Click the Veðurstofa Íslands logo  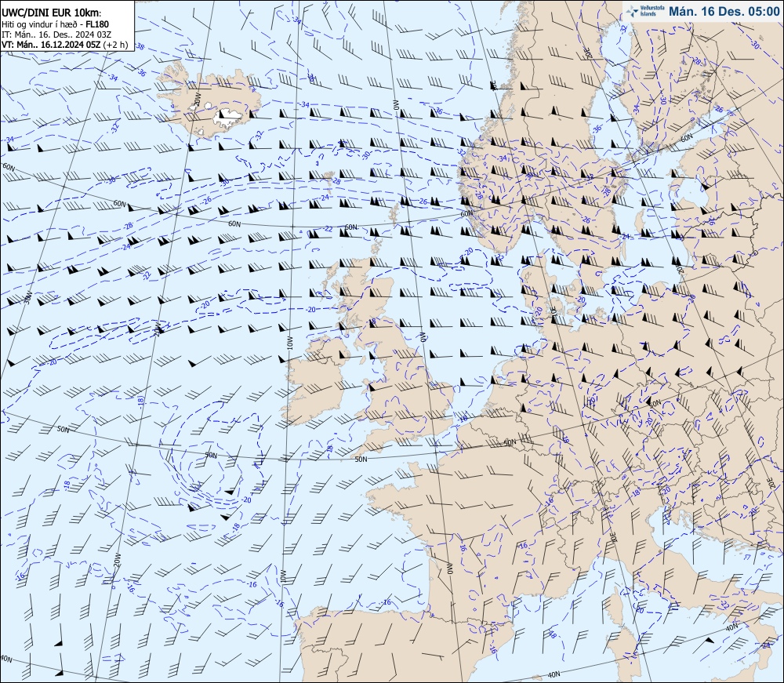[x=645, y=11]
